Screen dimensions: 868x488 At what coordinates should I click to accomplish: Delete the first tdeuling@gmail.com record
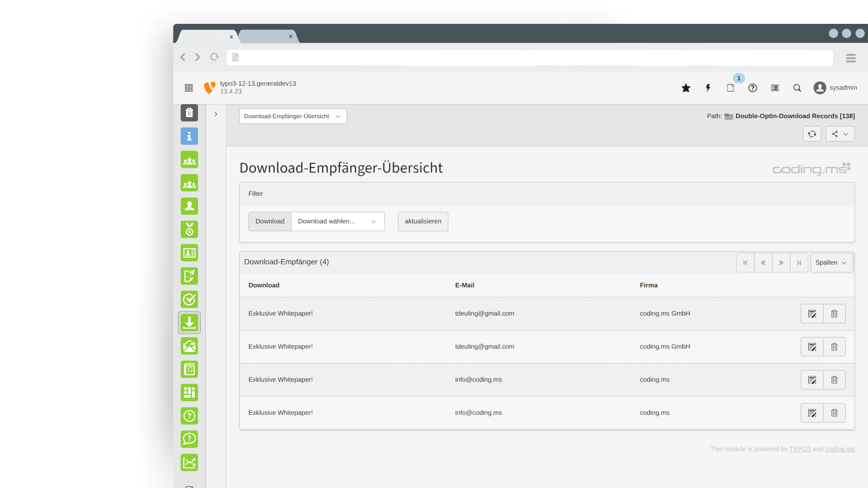[834, 314]
